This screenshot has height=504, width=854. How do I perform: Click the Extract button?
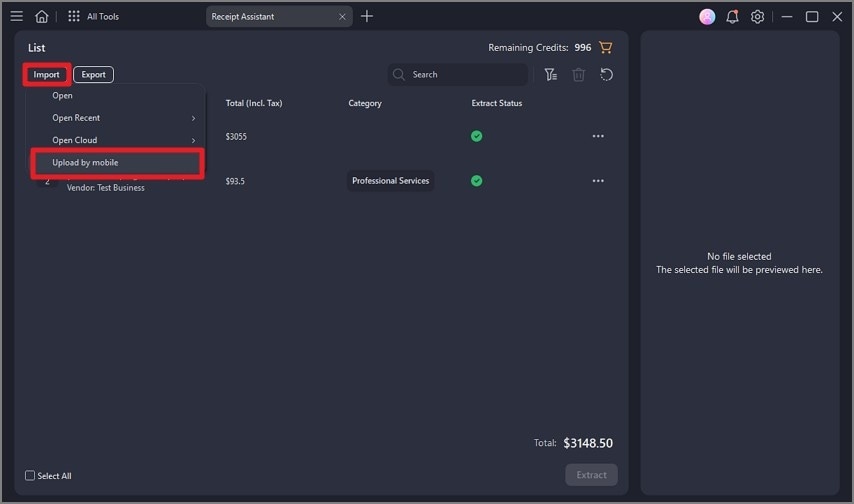591,475
